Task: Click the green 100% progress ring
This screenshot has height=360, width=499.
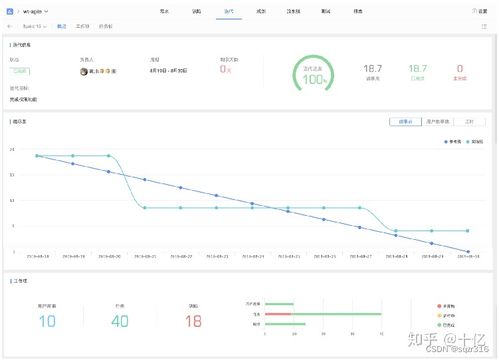Action: pyautogui.click(x=313, y=73)
